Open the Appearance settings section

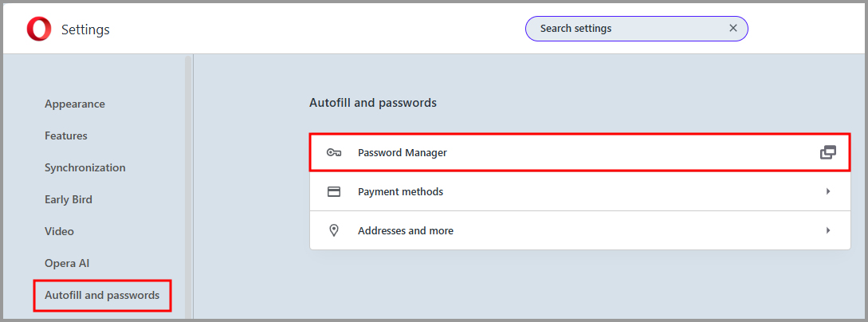75,104
